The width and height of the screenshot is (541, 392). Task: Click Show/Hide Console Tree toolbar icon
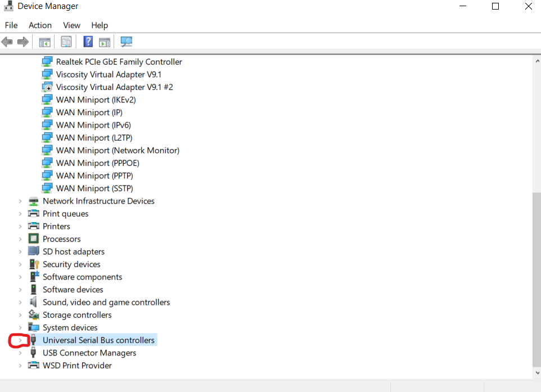45,42
